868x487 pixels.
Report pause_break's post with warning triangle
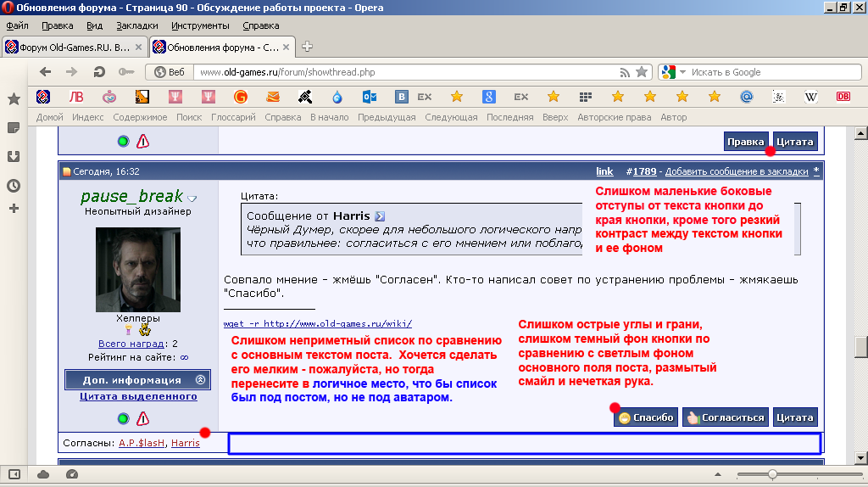[142, 419]
